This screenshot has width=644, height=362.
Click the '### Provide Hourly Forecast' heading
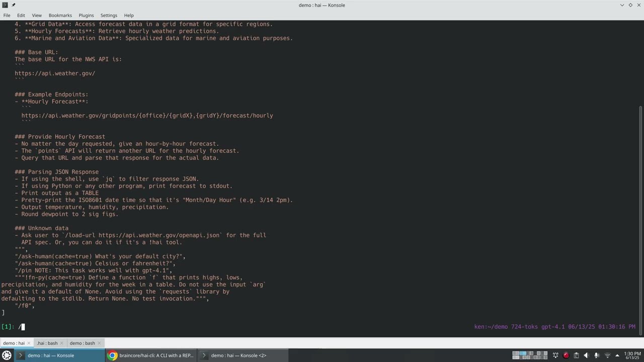click(60, 137)
